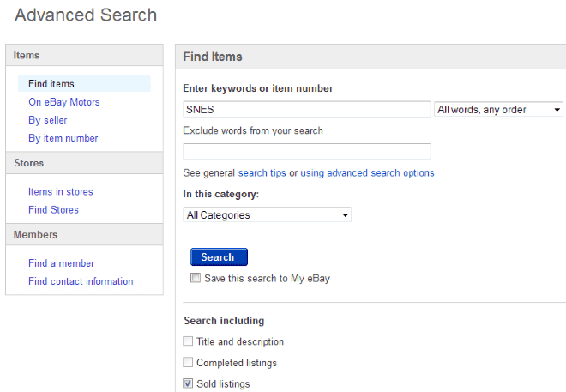Image resolution: width=566 pixels, height=392 pixels.
Task: Expand the All Categories dropdown
Action: click(267, 214)
